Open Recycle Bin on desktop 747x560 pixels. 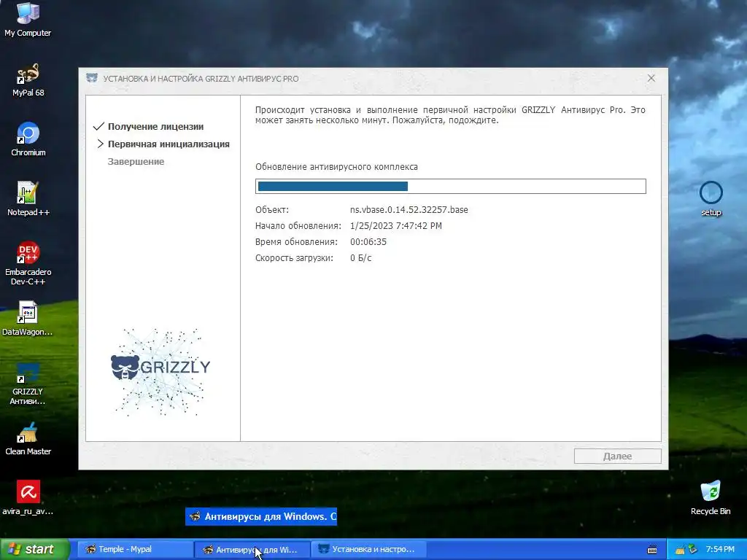(x=711, y=497)
